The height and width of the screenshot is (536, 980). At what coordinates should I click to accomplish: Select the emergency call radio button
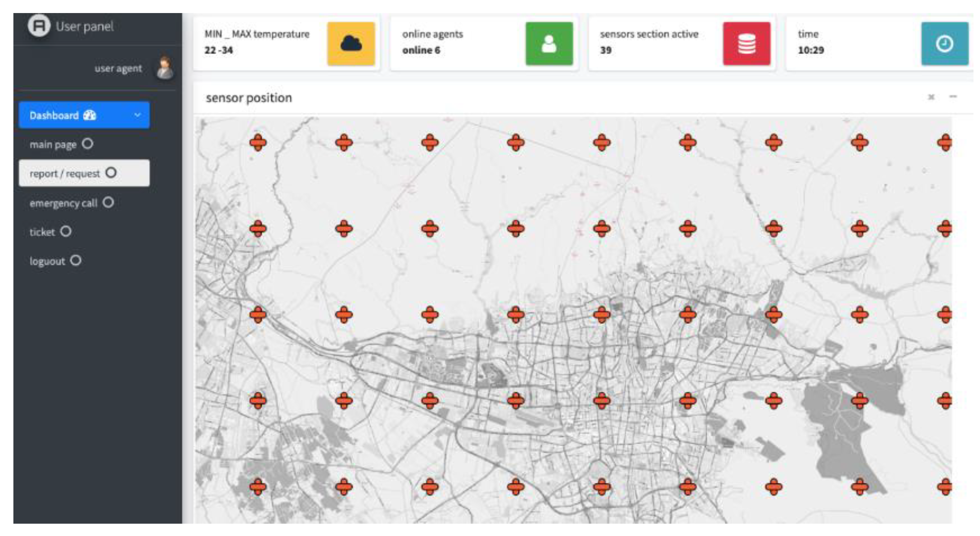[x=108, y=203]
